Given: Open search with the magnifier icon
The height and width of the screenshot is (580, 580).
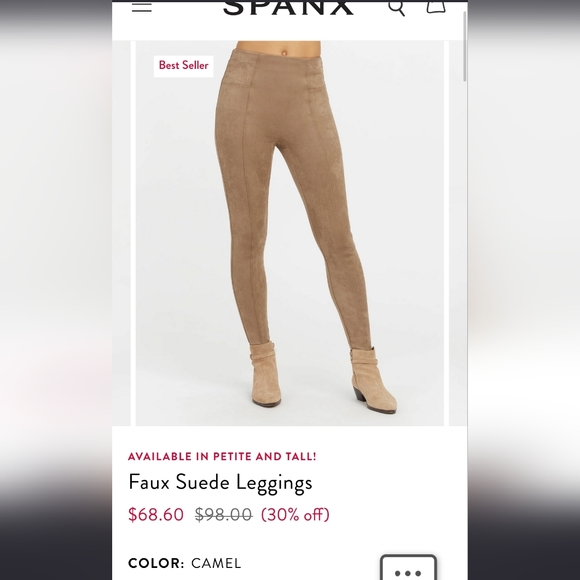Looking at the screenshot, I should (397, 8).
